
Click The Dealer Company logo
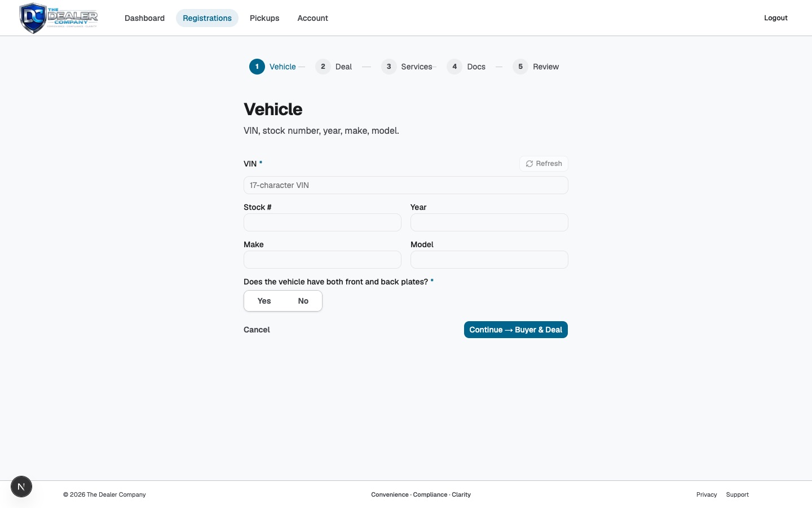(x=59, y=18)
